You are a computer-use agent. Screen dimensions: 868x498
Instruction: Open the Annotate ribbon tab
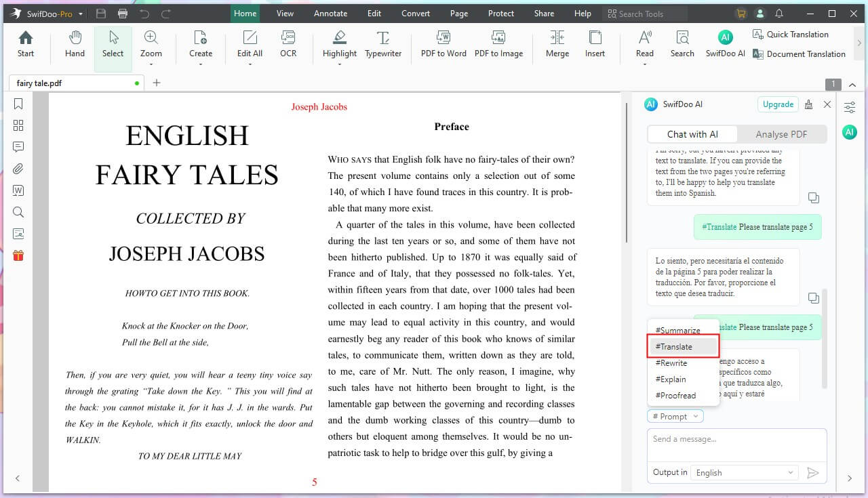(x=330, y=14)
